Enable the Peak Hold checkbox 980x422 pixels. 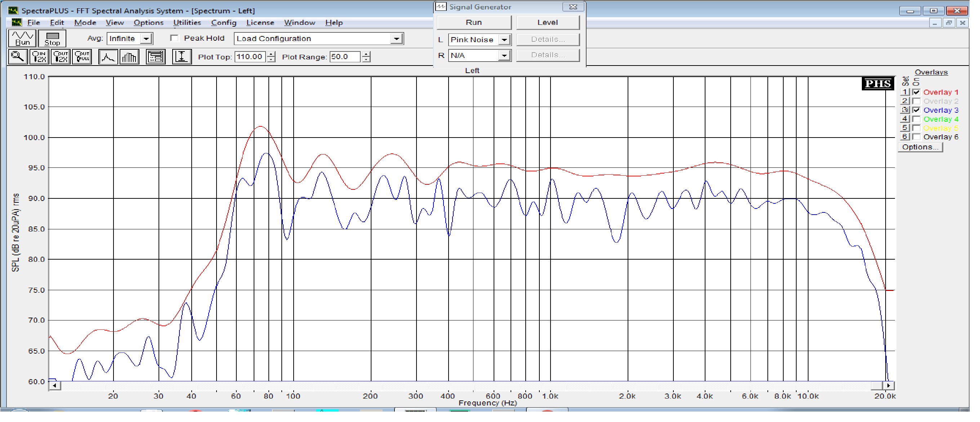[x=175, y=38]
